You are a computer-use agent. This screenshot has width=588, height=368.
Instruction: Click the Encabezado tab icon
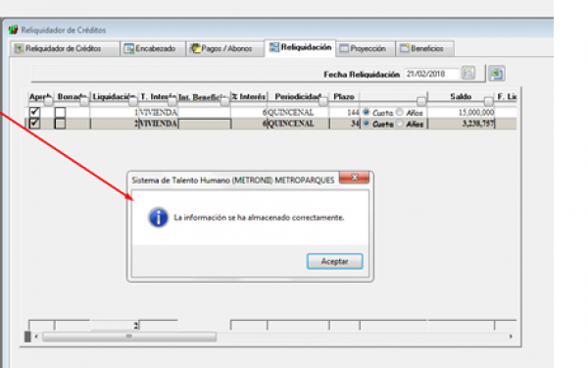pos(128,49)
